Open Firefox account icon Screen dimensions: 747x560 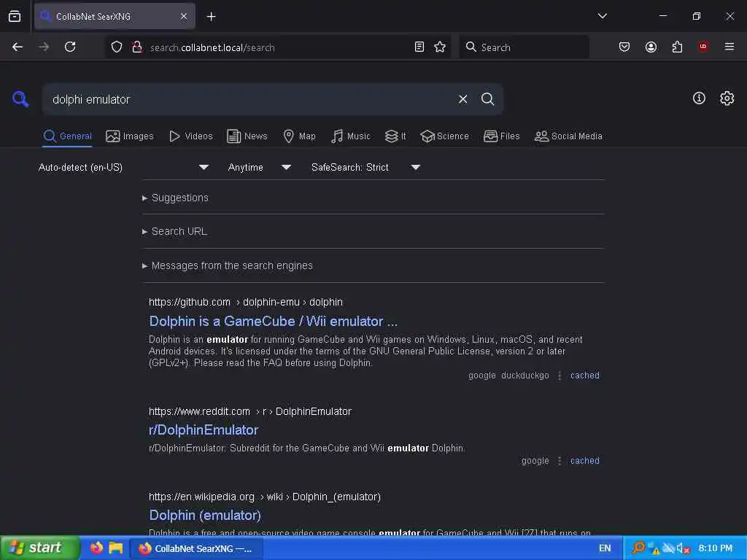pos(651,47)
